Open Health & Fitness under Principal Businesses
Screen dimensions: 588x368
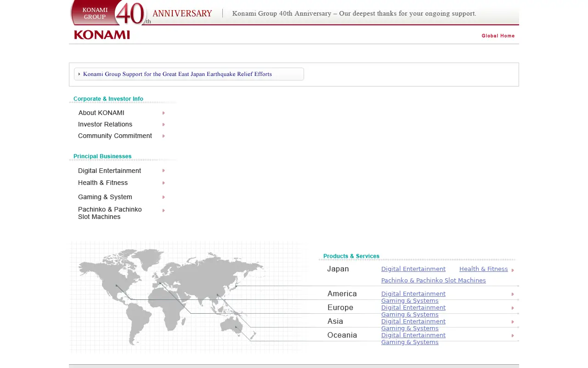click(103, 183)
